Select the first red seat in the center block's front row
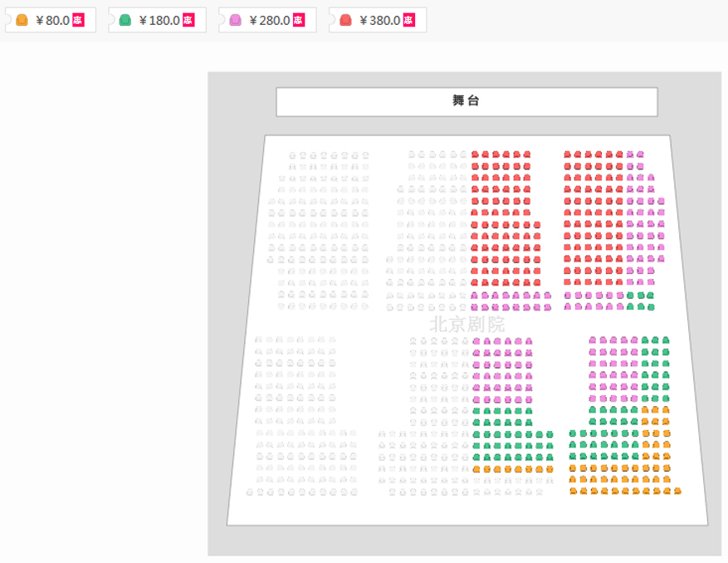This screenshot has width=728, height=563. [x=475, y=154]
